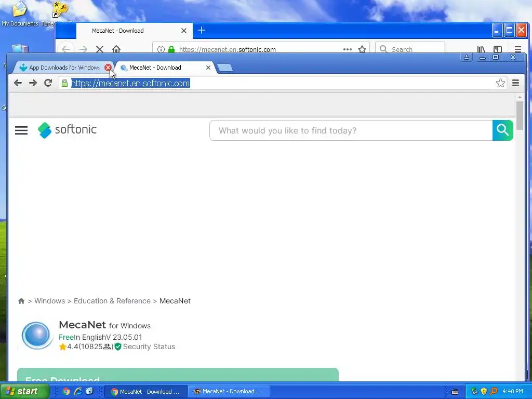Screen dimensions: 532x399
Task: Click Chrome MecaNet taskbar button
Action: click(x=145, y=392)
